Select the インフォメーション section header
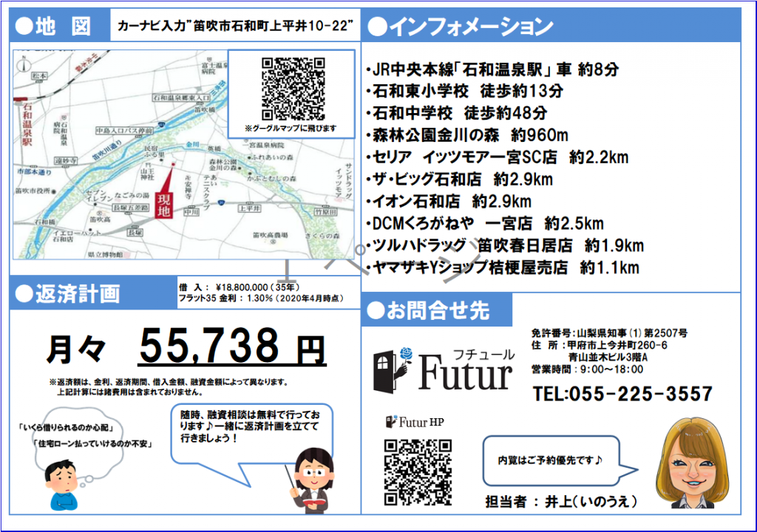 click(x=461, y=27)
